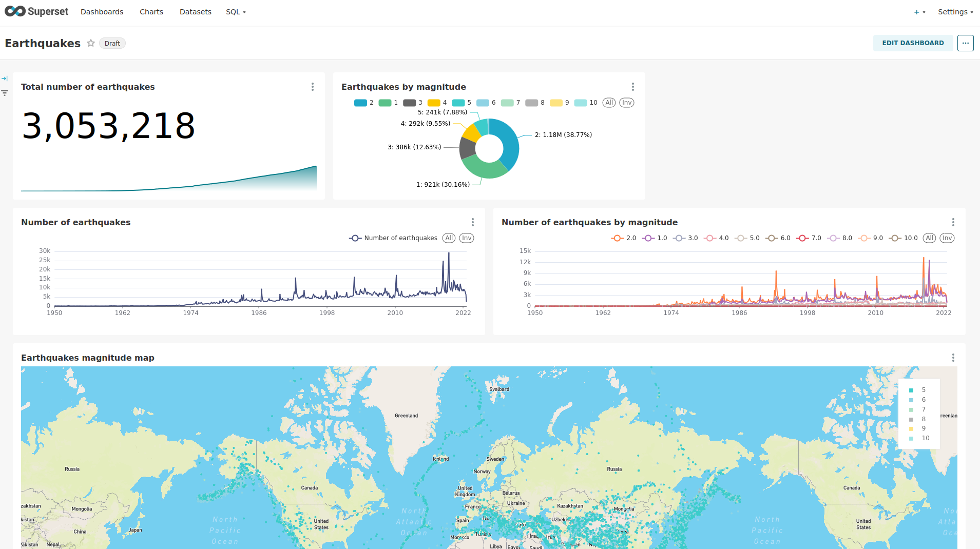Go to the Dashboards menu item
This screenshot has width=980, height=549.
pyautogui.click(x=102, y=12)
